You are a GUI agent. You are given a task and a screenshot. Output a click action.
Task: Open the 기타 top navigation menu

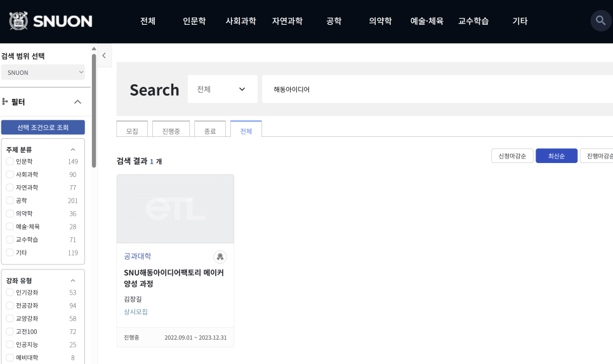(520, 21)
